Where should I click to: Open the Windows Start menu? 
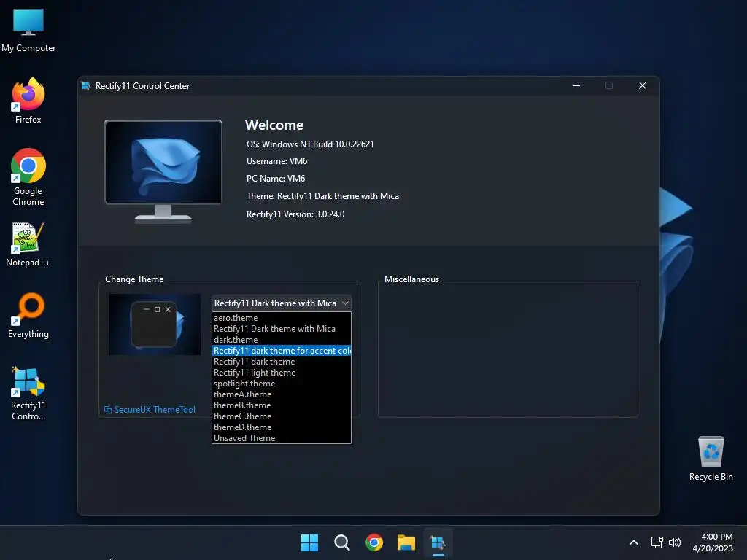coord(309,542)
